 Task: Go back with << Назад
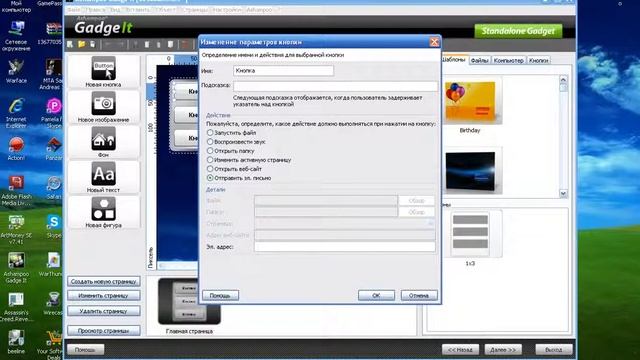(x=460, y=350)
